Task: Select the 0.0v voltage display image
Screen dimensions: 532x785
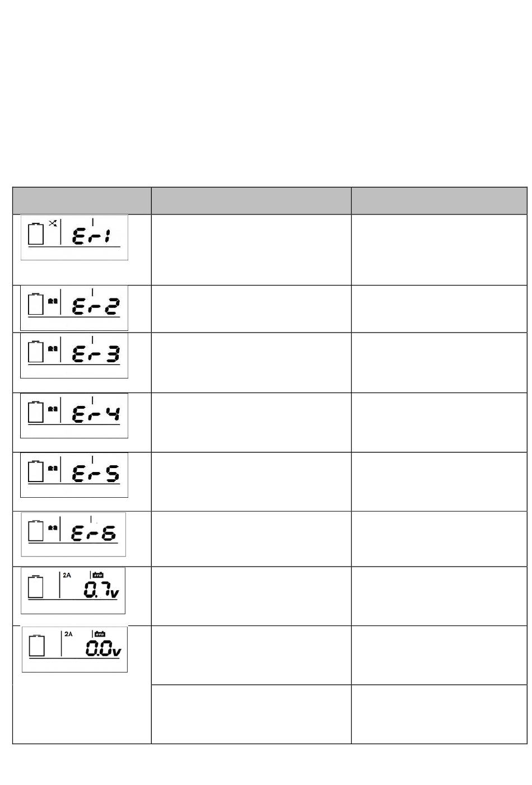Action: (x=74, y=650)
